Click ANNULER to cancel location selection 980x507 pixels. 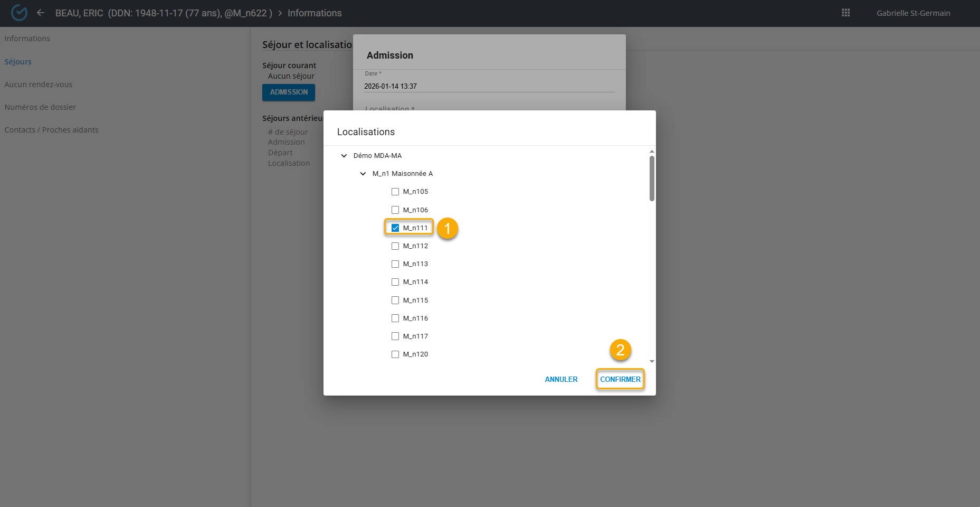[x=561, y=379]
